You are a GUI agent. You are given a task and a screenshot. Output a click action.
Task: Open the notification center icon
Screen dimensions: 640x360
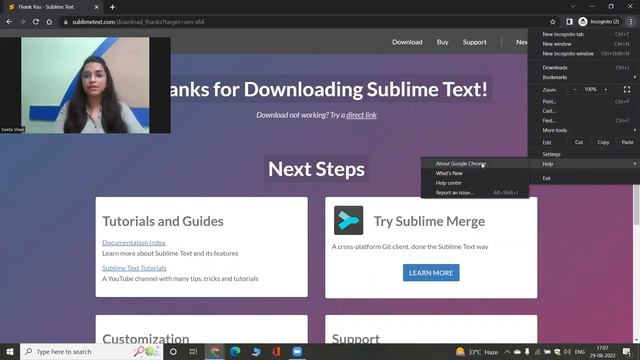627,351
